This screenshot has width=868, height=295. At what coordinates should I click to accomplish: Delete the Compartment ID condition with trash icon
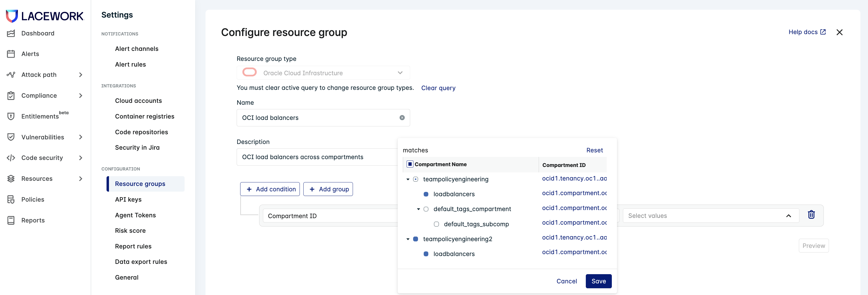coord(811,215)
